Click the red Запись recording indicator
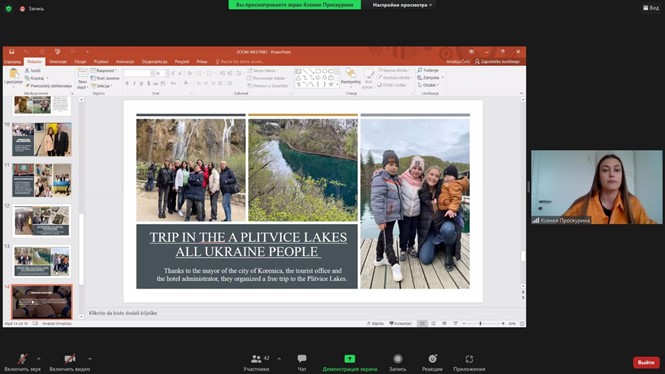This screenshot has width=665, height=374. [32, 8]
